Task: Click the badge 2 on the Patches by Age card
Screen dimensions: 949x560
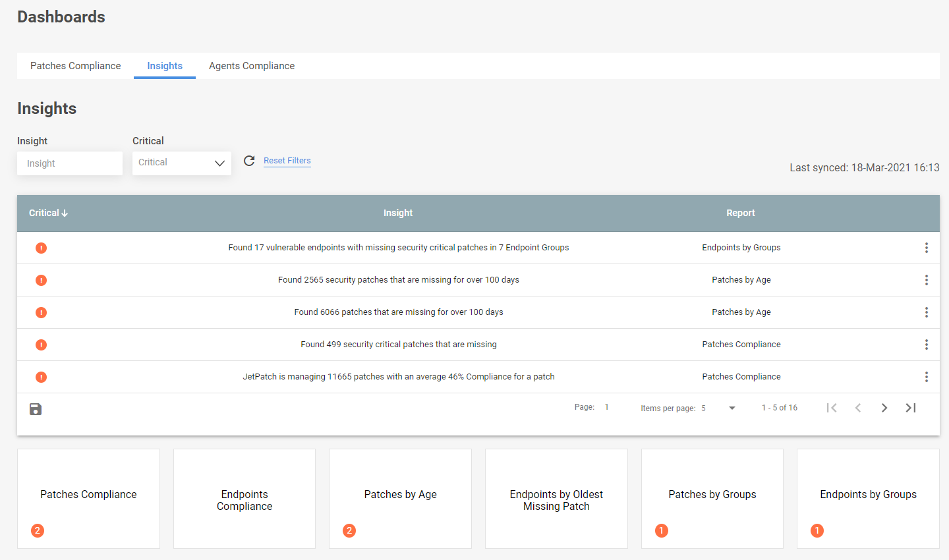Action: (349, 530)
